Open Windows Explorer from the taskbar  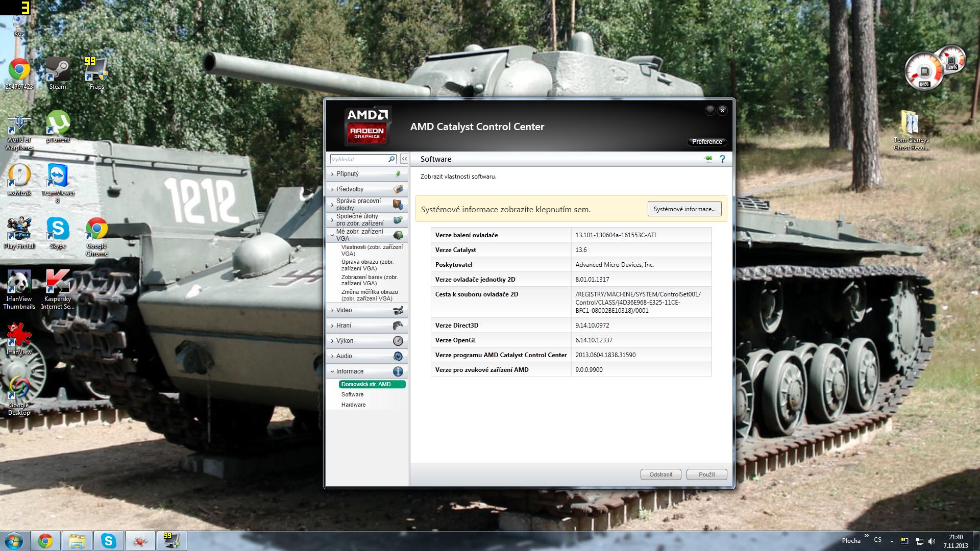point(77,541)
